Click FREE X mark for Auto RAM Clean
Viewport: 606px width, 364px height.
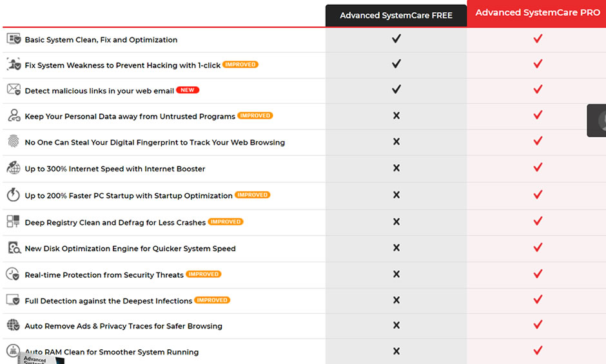click(396, 351)
